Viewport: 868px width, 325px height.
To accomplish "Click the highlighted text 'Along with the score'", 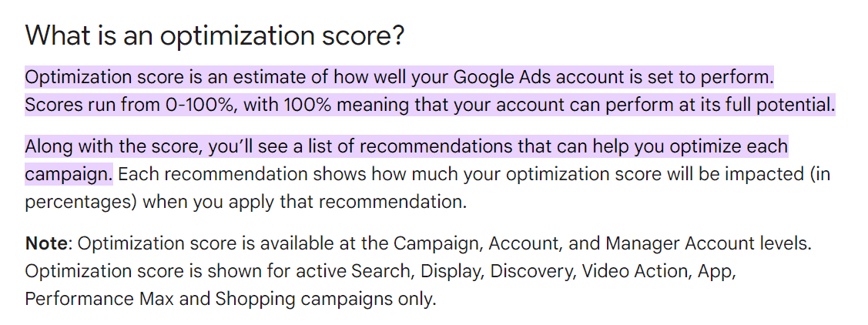I will 107,147.
